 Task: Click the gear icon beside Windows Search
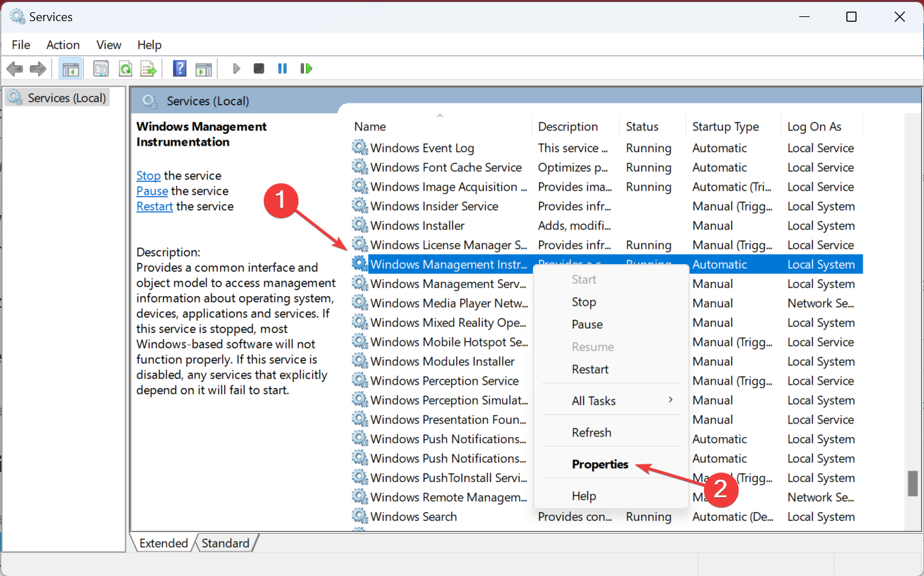coord(359,517)
